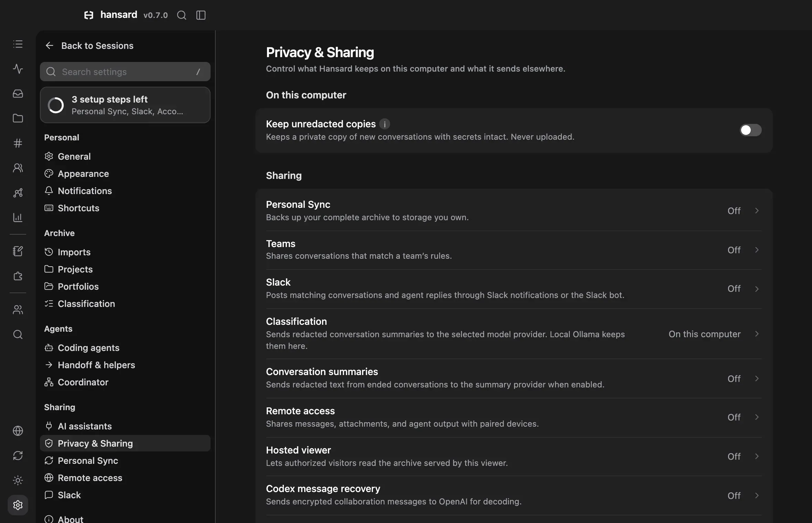Expand the Classification row chevron
The image size is (812, 523).
(x=757, y=334)
